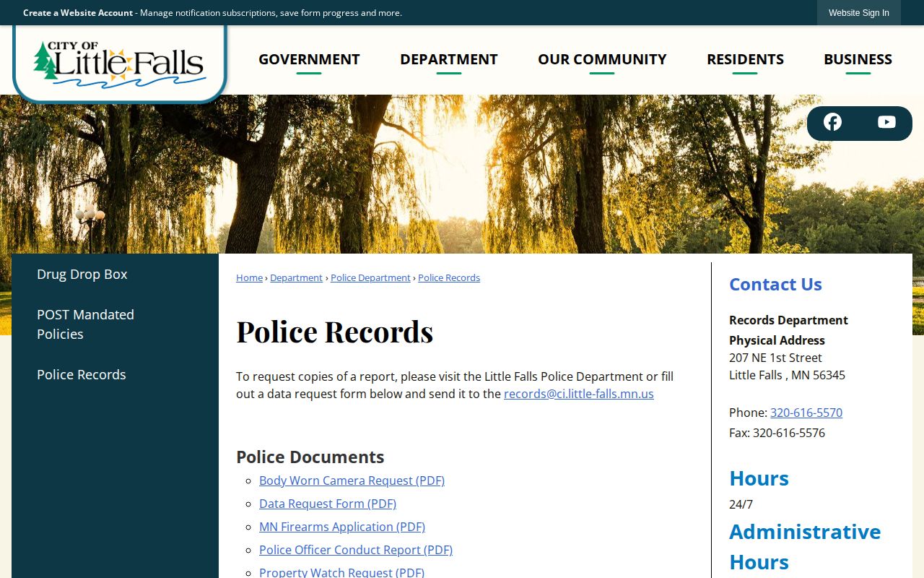Open the Residents menu
The height and width of the screenshot is (578, 924).
(745, 59)
